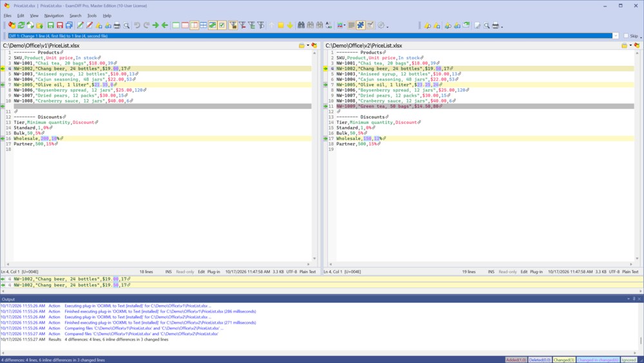Image resolution: width=644 pixels, height=363 pixels.
Task: Click the fourth funnel filter icon
Action: [261, 26]
